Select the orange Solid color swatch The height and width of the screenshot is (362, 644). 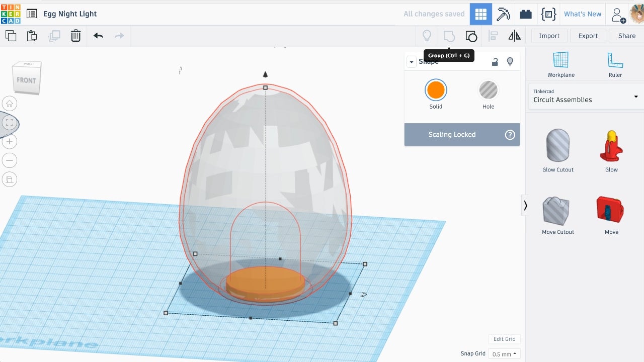pos(436,90)
